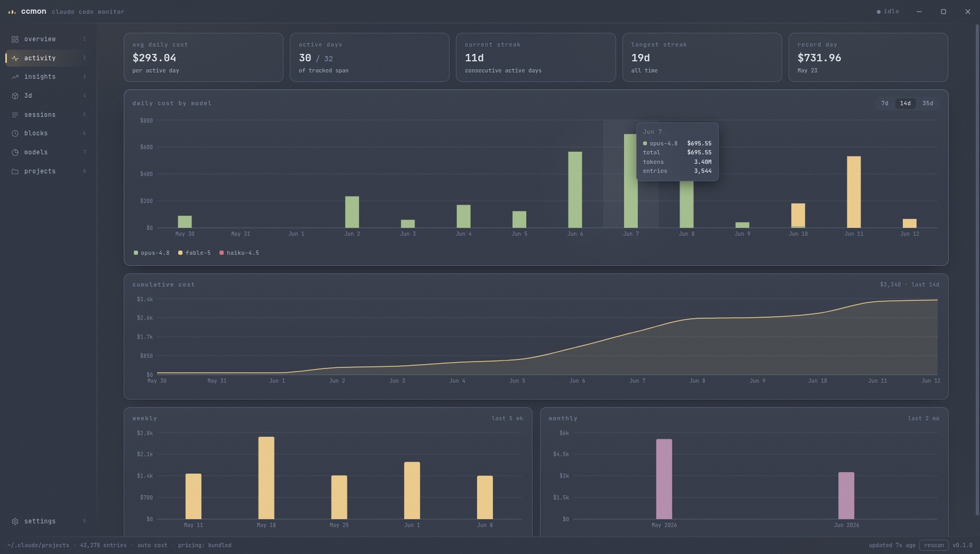Click the haiku-4.5 red legend swatch

[x=222, y=253]
